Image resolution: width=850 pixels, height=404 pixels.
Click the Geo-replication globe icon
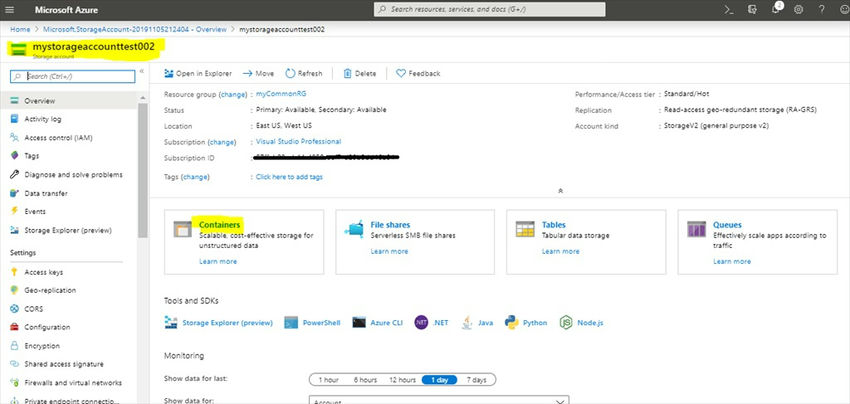coord(15,290)
